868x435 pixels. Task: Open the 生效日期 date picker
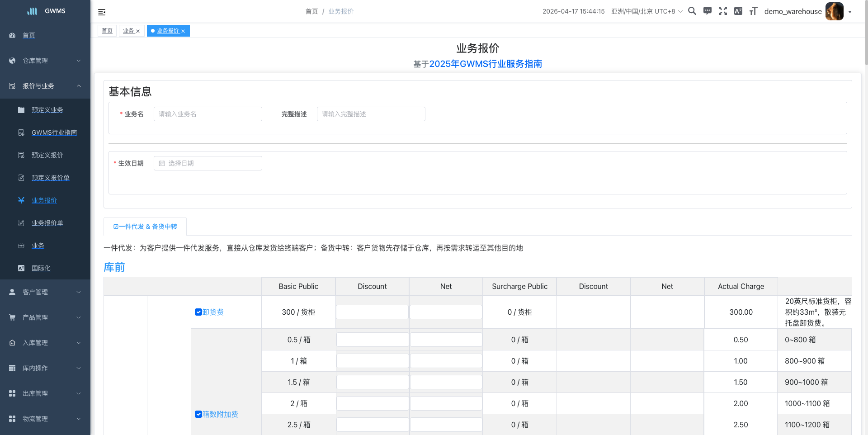click(x=208, y=163)
